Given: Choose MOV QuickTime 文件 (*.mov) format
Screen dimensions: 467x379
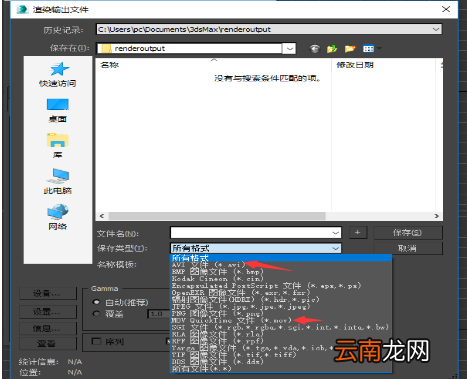Looking at the screenshot, I should click(x=281, y=320).
